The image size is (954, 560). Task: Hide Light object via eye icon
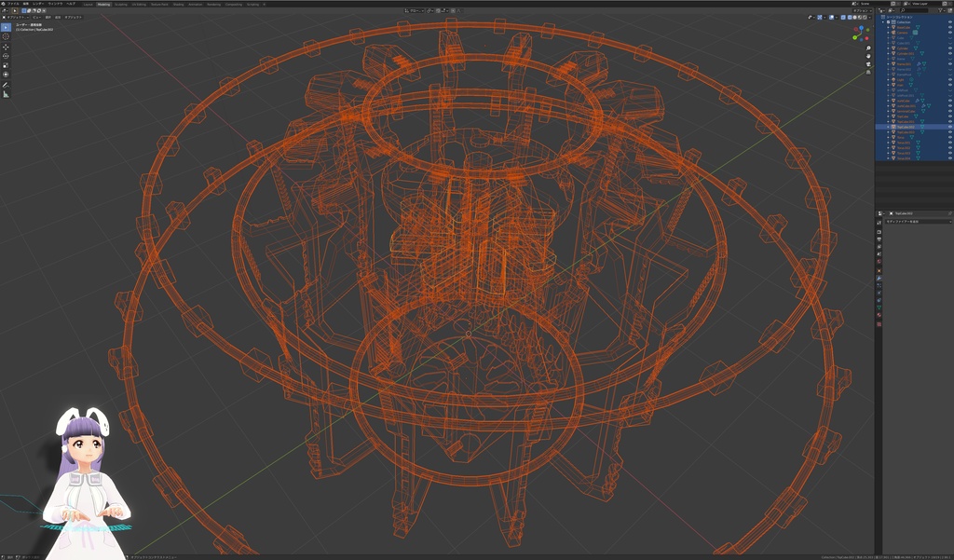coord(950,80)
